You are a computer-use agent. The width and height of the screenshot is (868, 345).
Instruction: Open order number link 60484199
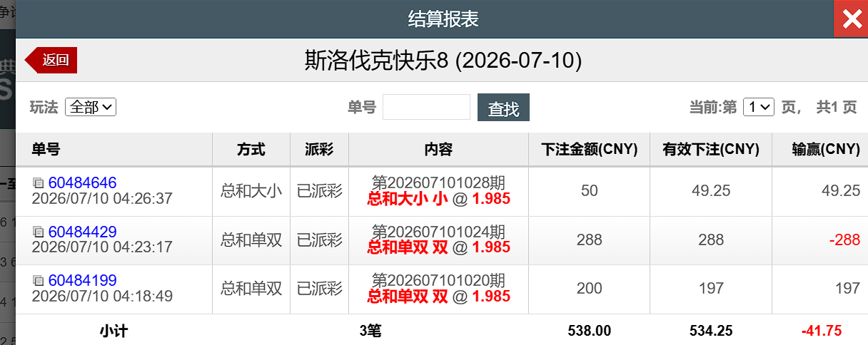click(82, 280)
